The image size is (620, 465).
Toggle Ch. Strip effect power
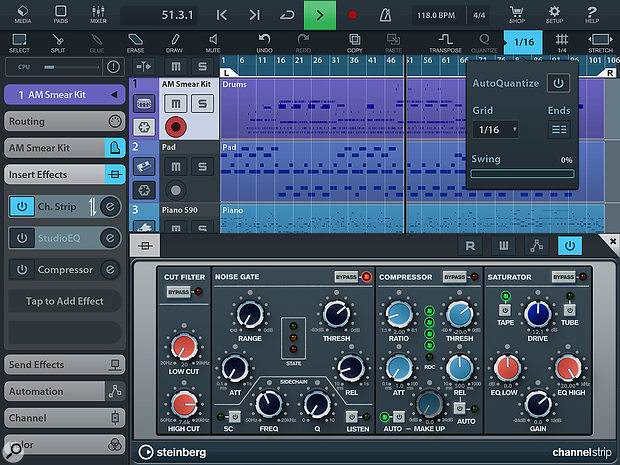pos(22,206)
